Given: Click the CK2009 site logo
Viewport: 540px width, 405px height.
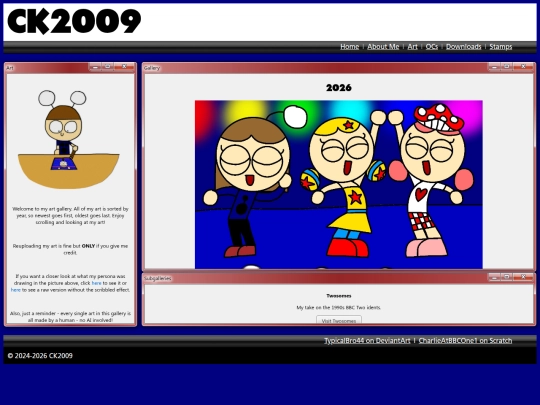Looking at the screenshot, I should click(x=74, y=21).
